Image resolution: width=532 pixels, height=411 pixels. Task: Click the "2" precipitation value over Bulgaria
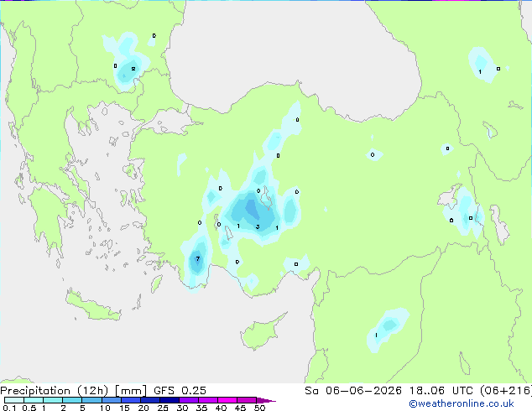[133, 69]
